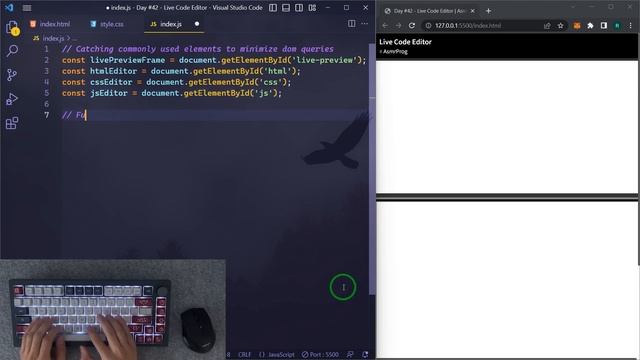Click the unsaved dot on index.js tab
Viewport: 640px width, 360px height.
197,24
